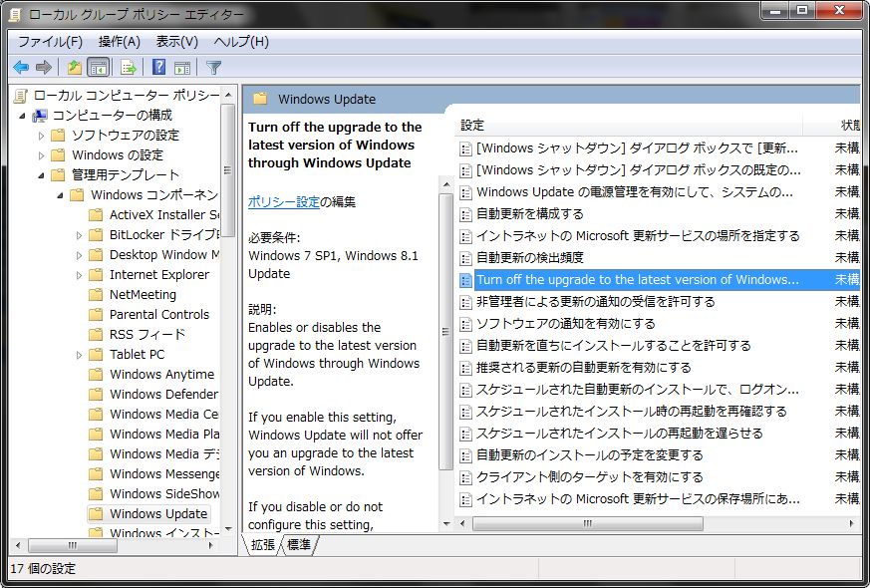Select the 自動更新の検出頻度 policy
The image size is (870, 588).
click(530, 258)
